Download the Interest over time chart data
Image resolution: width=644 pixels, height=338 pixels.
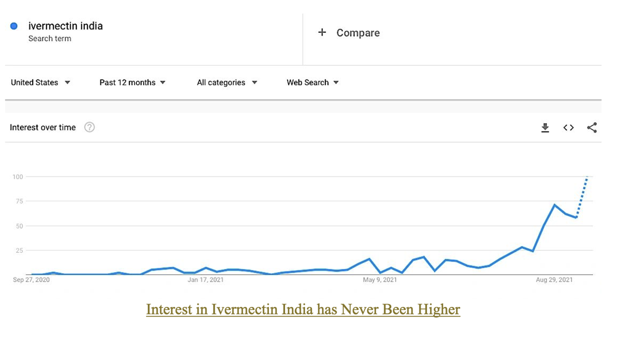pos(545,128)
